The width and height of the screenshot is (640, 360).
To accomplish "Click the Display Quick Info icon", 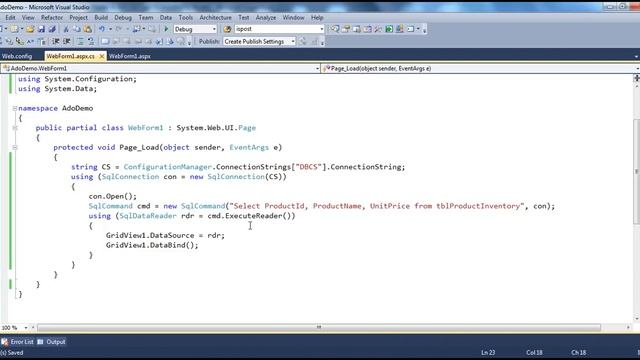I will click(x=19, y=41).
